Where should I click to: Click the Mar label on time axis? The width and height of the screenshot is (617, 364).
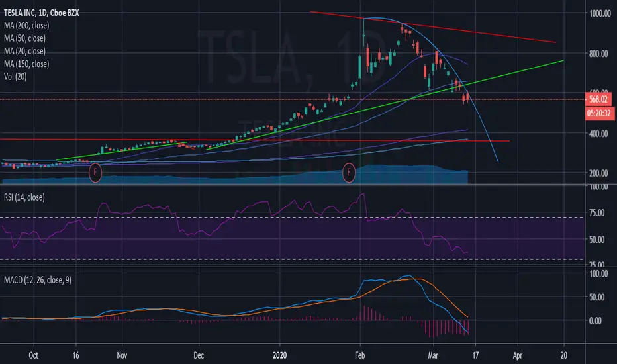[433, 355]
